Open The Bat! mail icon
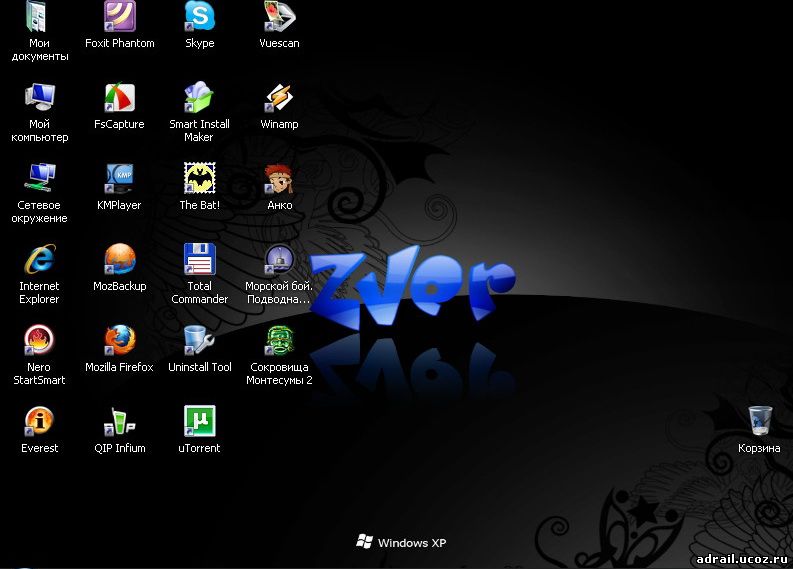Screen dimensions: 793x569 199,178
